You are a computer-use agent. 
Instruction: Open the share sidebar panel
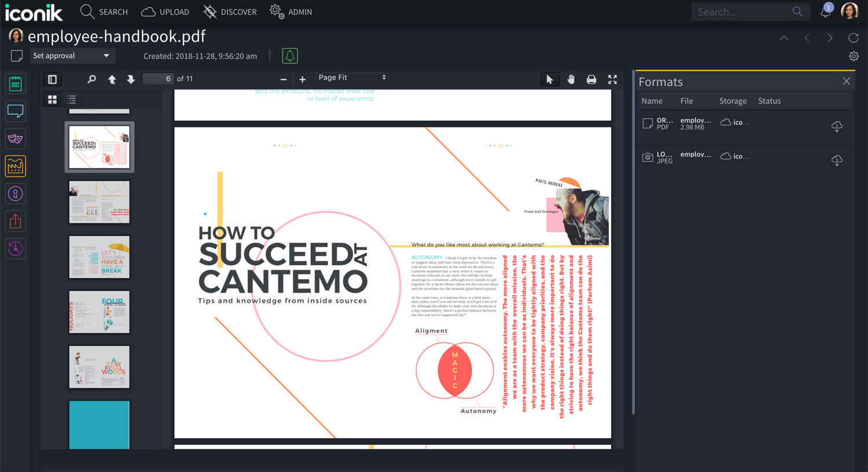tap(16, 221)
